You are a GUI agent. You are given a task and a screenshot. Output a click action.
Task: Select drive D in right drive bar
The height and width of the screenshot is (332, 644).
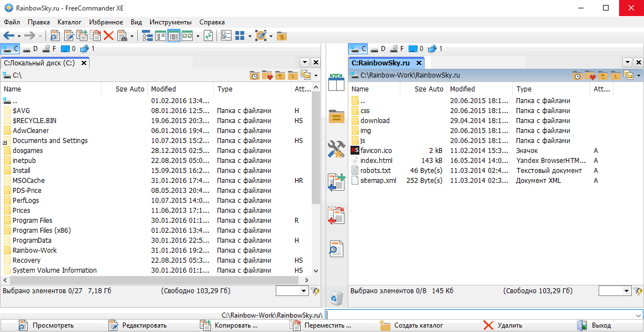tap(378, 49)
